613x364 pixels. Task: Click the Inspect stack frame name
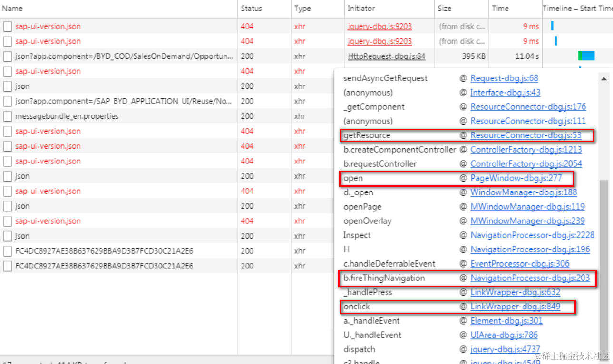(x=357, y=235)
